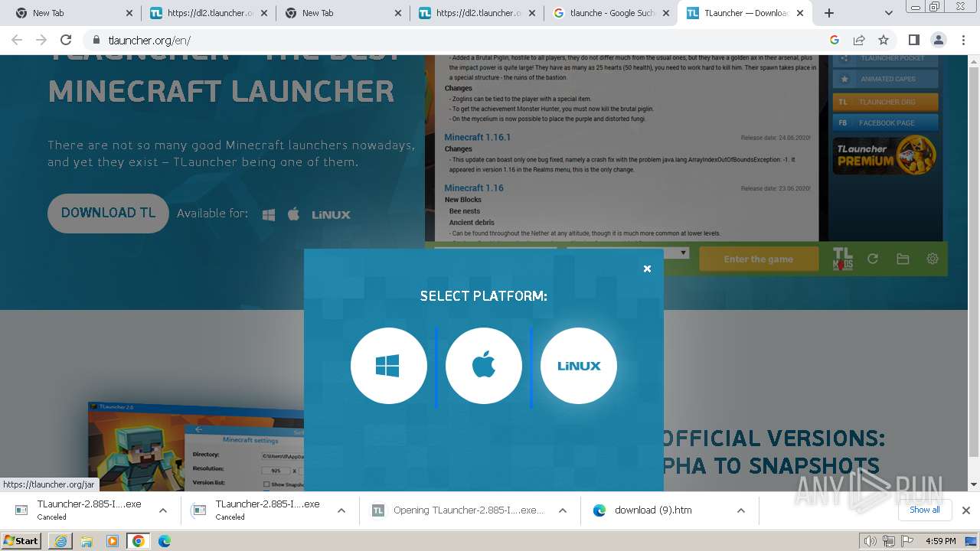This screenshot has width=980, height=551.
Task: Open the TLauncher Premium banner
Action: click(885, 155)
